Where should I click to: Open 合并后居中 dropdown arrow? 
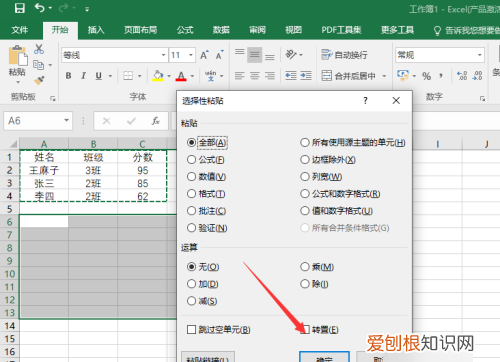(x=384, y=76)
